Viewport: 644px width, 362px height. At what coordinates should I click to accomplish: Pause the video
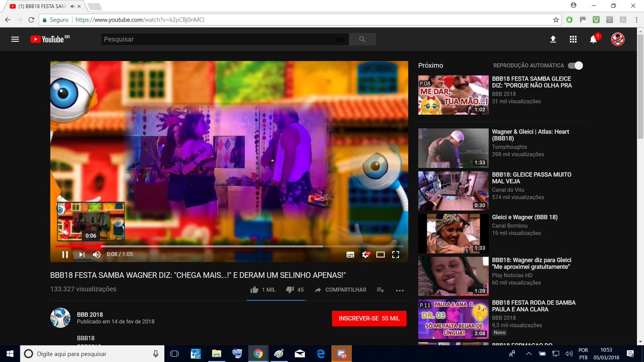[65, 255]
